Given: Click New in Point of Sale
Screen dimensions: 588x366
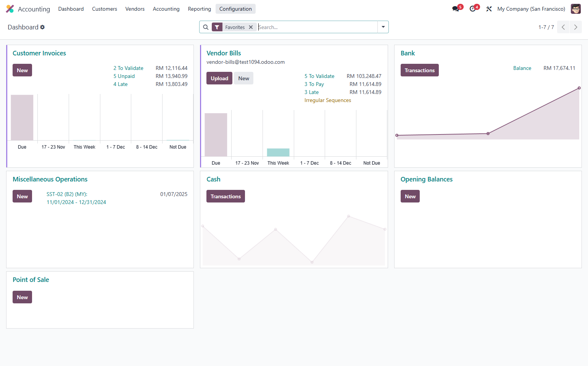Looking at the screenshot, I should 22,297.
